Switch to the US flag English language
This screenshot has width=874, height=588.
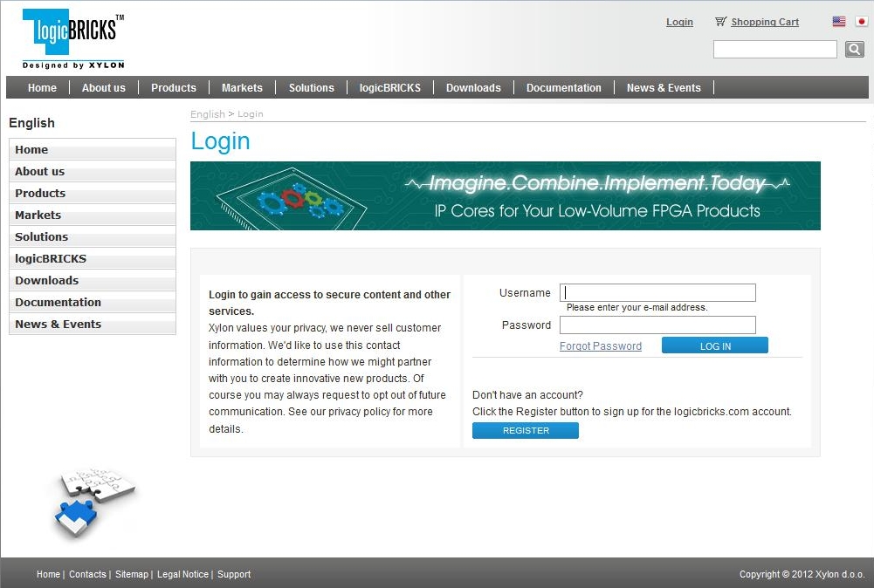[x=839, y=22]
